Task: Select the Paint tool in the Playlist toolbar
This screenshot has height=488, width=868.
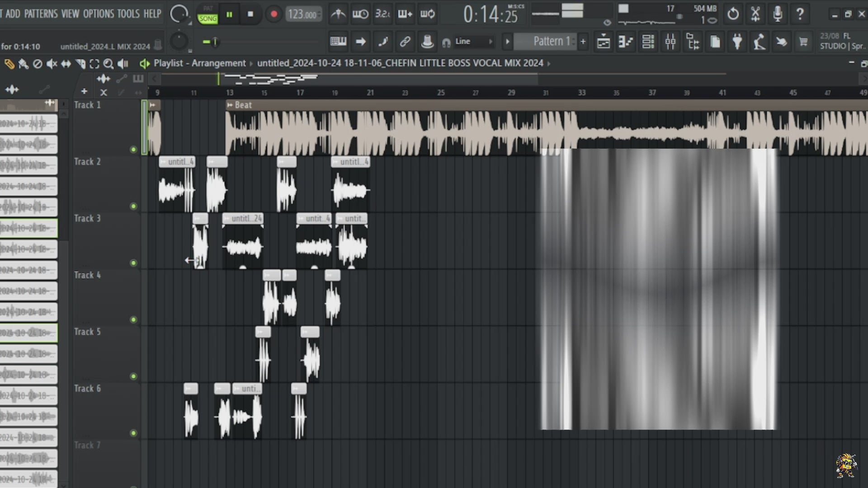Action: point(24,64)
